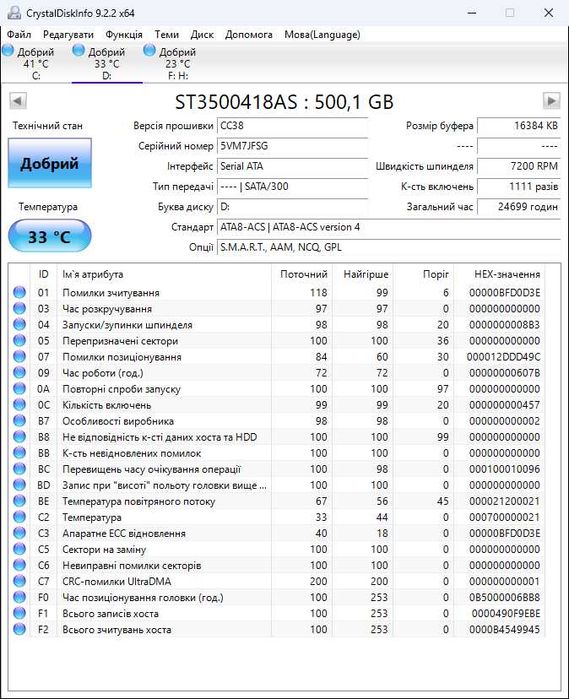This screenshot has height=699, width=569.
Task: Switch to disk C: tab at 41 °C
Action: [36, 63]
